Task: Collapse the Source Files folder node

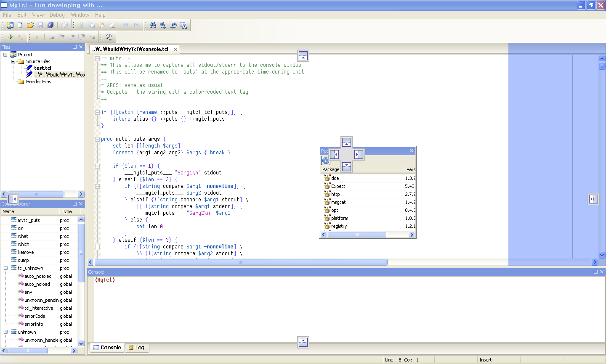Action: coord(13,61)
